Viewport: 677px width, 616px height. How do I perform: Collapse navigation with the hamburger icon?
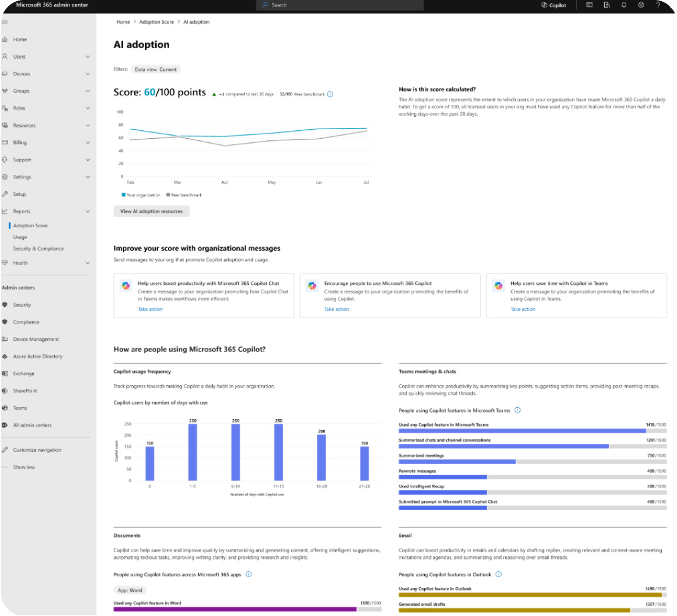click(5, 23)
